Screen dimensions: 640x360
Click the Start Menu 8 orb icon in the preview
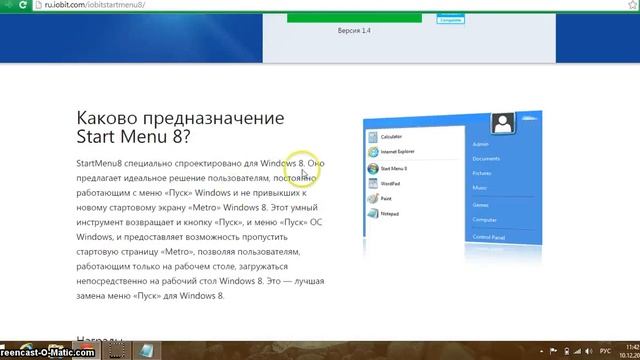pyautogui.click(x=373, y=169)
